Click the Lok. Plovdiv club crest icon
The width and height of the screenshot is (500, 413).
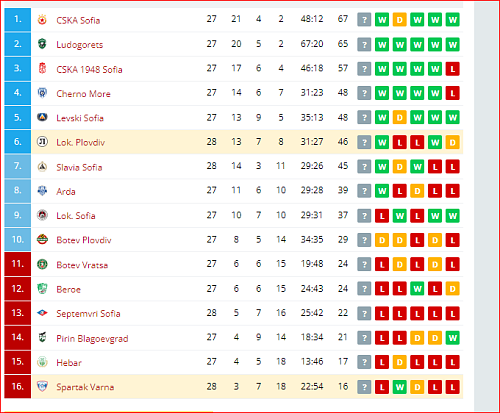pyautogui.click(x=42, y=142)
